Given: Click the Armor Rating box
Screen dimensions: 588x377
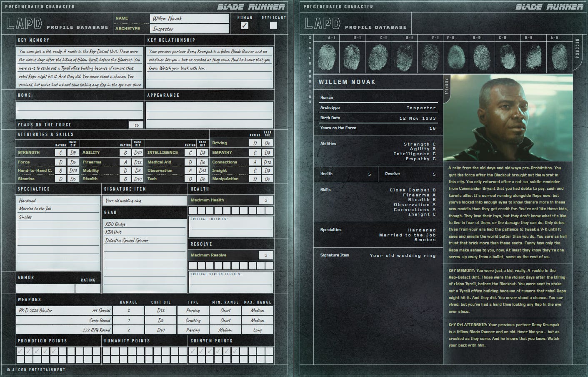Looking at the screenshot, I should (88, 288).
